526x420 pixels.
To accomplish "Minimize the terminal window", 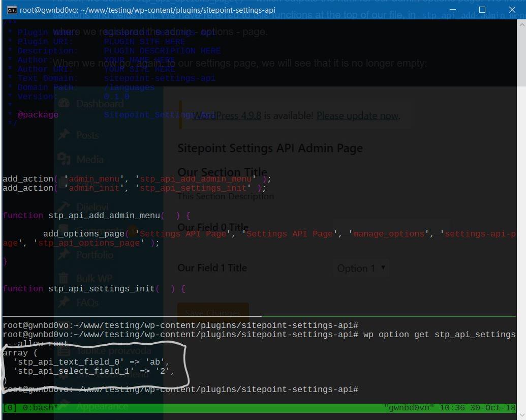I will pyautogui.click(x=454, y=10).
